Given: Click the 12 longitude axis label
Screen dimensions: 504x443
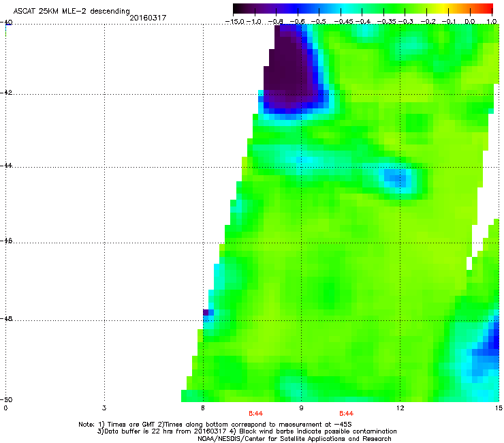Looking at the screenshot, I should pos(400,408).
